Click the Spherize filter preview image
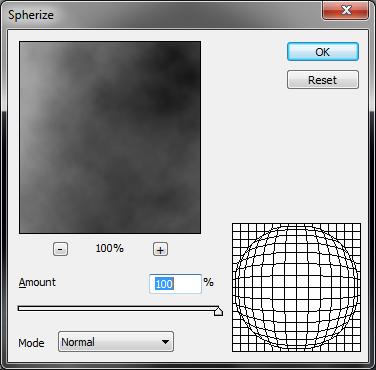Image resolution: width=376 pixels, height=370 pixels. point(110,137)
